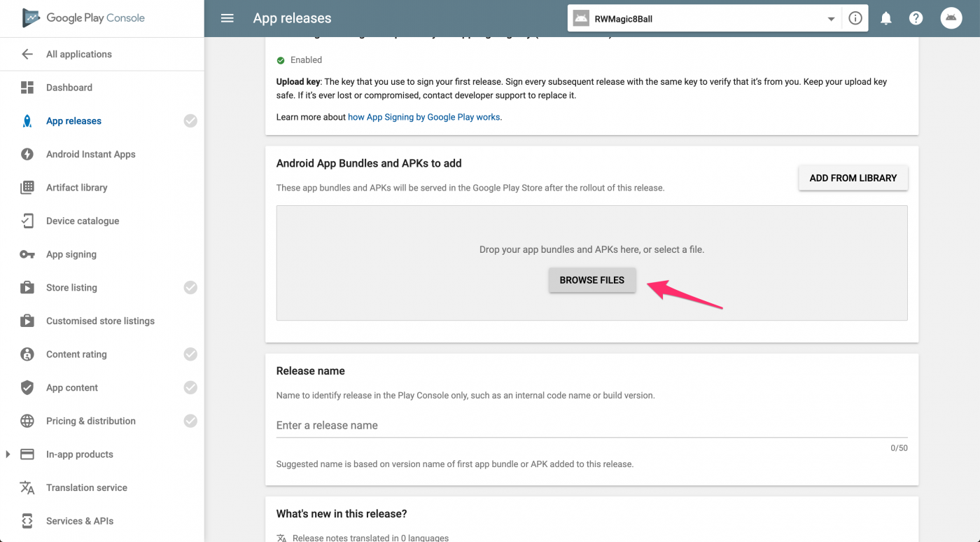The height and width of the screenshot is (542, 980).
Task: Click the notifications bell icon
Action: pyautogui.click(x=885, y=18)
